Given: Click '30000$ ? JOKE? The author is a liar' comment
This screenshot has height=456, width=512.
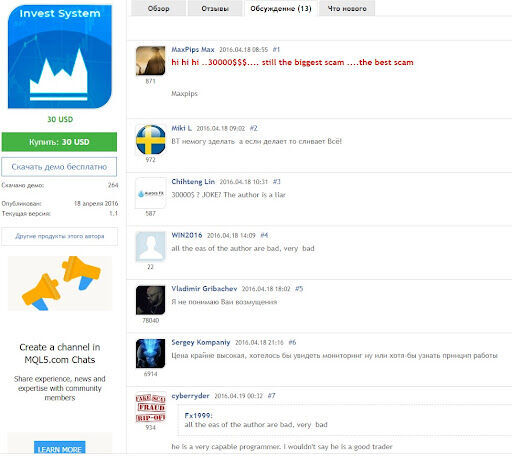Looking at the screenshot, I should (x=228, y=195).
